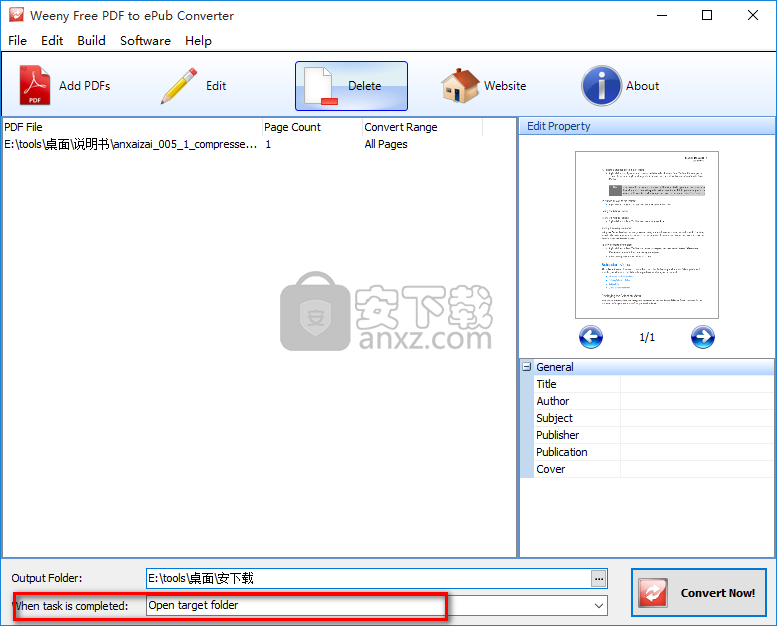The image size is (777, 626).
Task: Open the Website house icon
Action: tap(460, 86)
